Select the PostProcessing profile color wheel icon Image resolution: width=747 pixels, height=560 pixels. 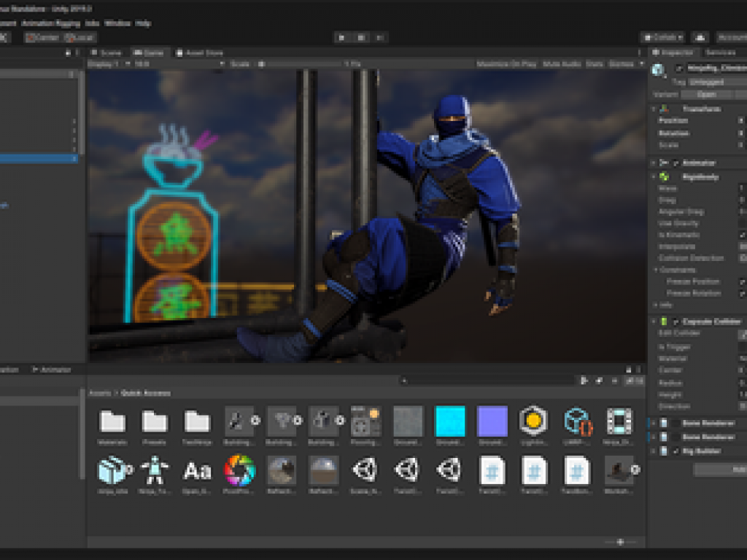point(239,470)
